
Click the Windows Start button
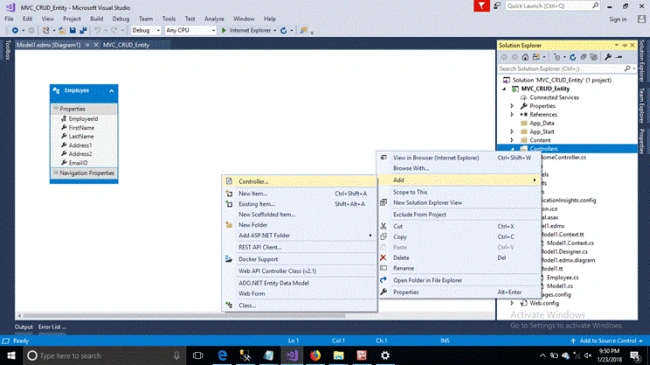click(11, 355)
